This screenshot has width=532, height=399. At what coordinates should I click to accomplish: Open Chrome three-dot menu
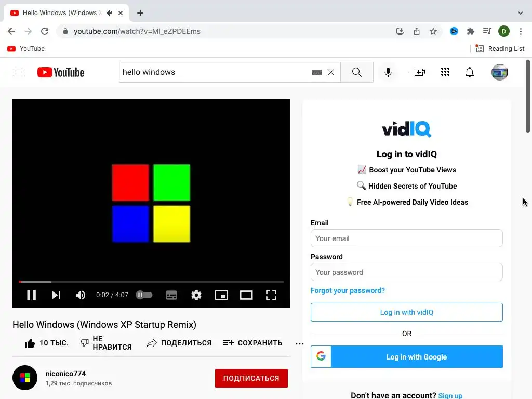tap(521, 31)
